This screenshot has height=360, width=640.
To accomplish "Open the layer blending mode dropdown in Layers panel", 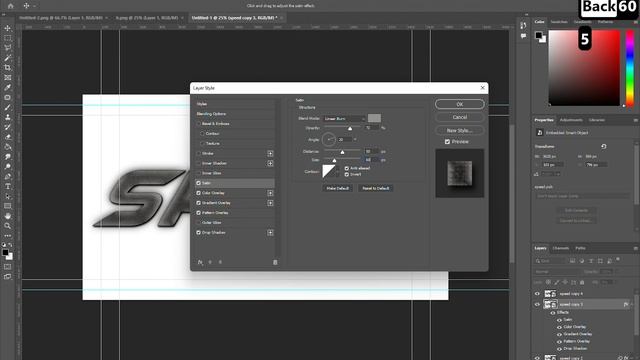I will 557,272.
